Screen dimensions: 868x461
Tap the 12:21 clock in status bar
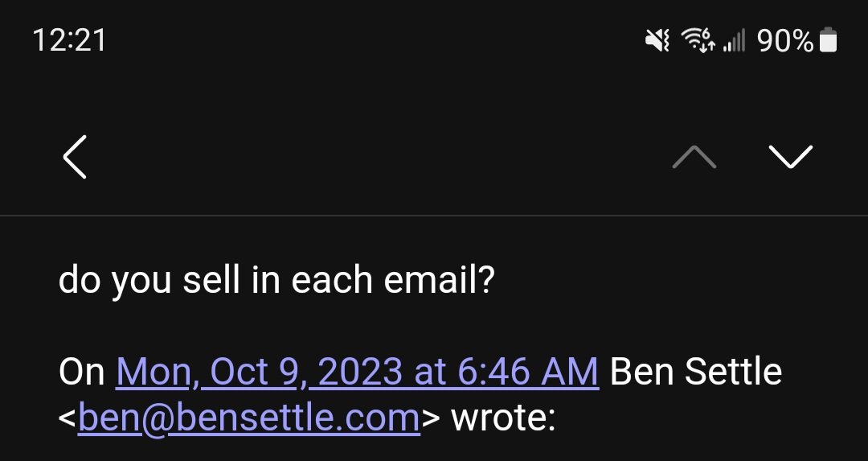[x=70, y=40]
